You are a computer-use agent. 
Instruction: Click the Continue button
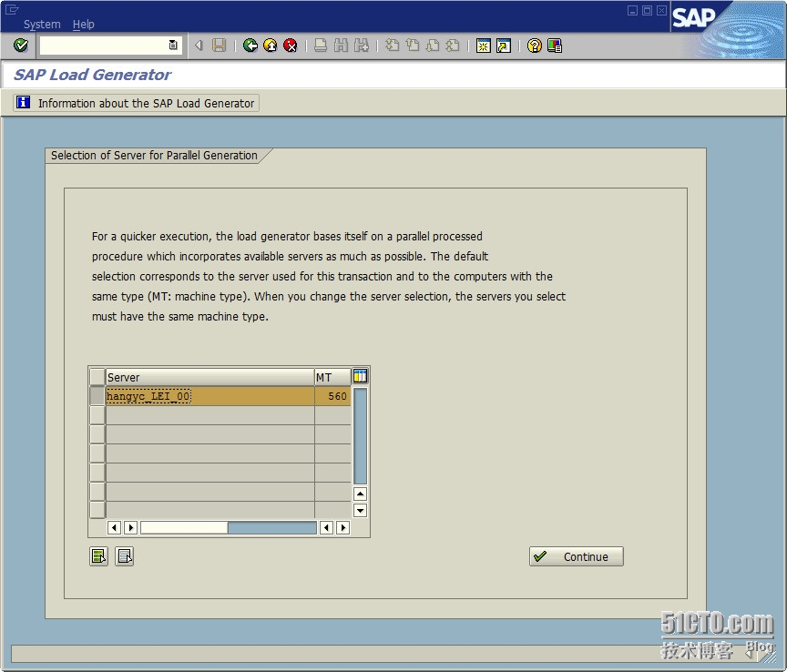pyautogui.click(x=577, y=556)
